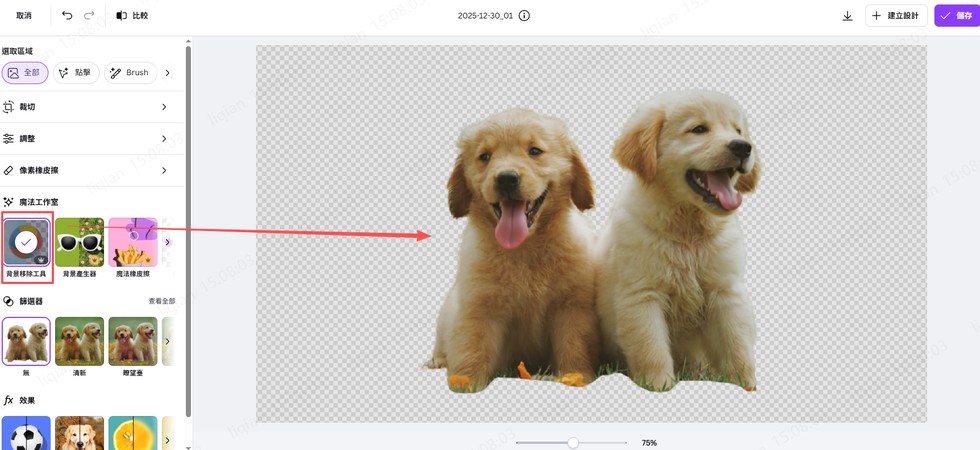The height and width of the screenshot is (450, 980).
Task: Click the crop icon beside 裁切
Action: (x=8, y=107)
